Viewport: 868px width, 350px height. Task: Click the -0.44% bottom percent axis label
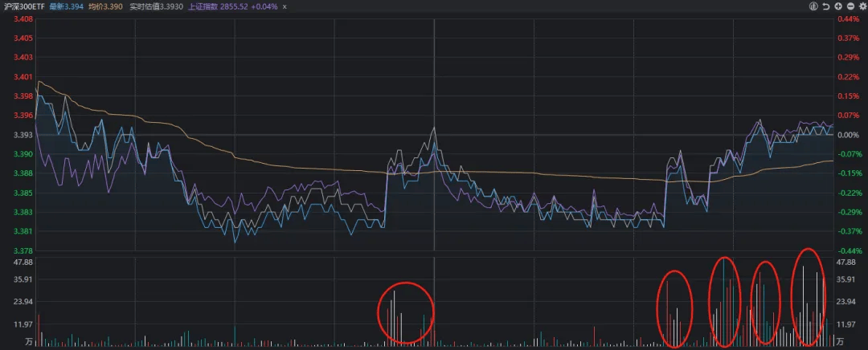point(849,251)
